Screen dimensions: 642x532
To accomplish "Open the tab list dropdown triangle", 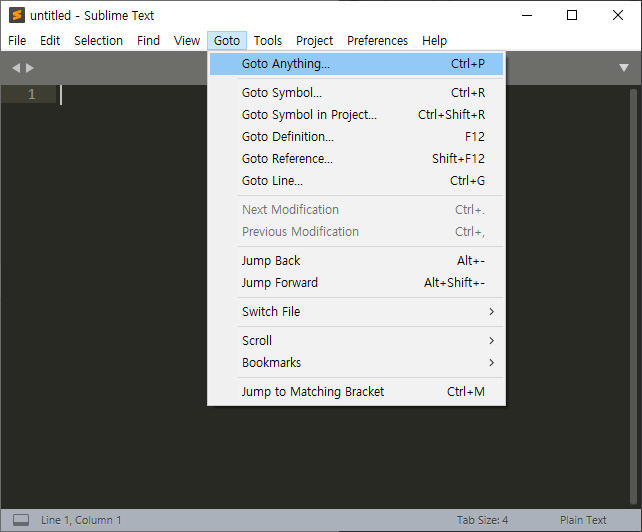I will pyautogui.click(x=624, y=68).
